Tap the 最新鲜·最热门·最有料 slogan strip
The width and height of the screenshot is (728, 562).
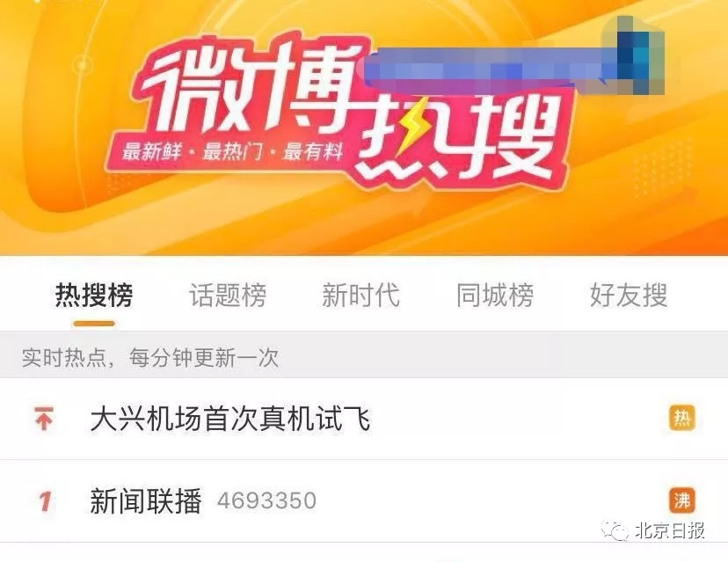click(x=232, y=151)
